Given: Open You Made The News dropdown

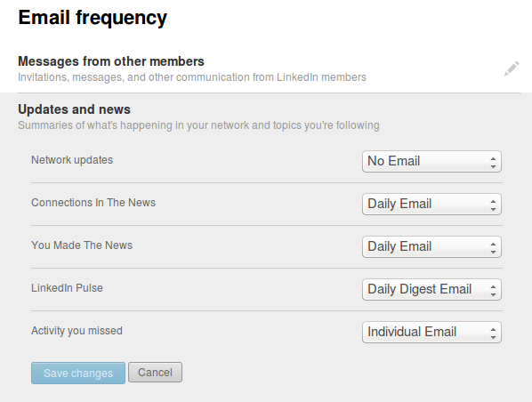Looking at the screenshot, I should pyautogui.click(x=431, y=247).
